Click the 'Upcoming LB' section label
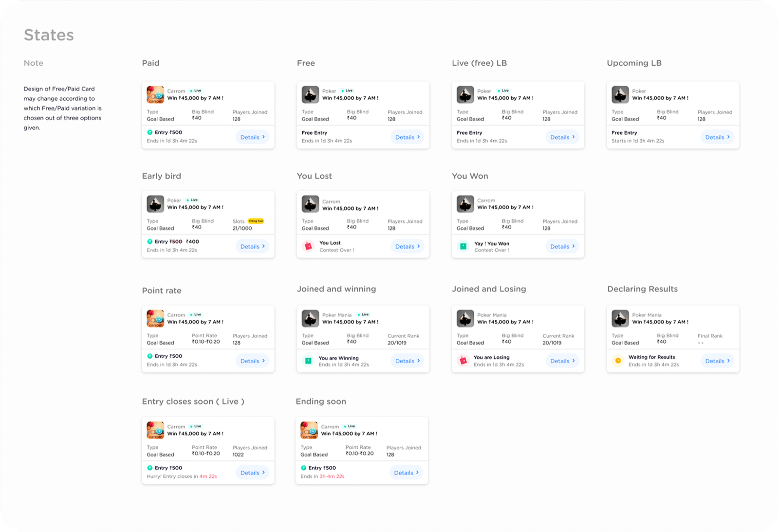779x532 pixels. [634, 63]
